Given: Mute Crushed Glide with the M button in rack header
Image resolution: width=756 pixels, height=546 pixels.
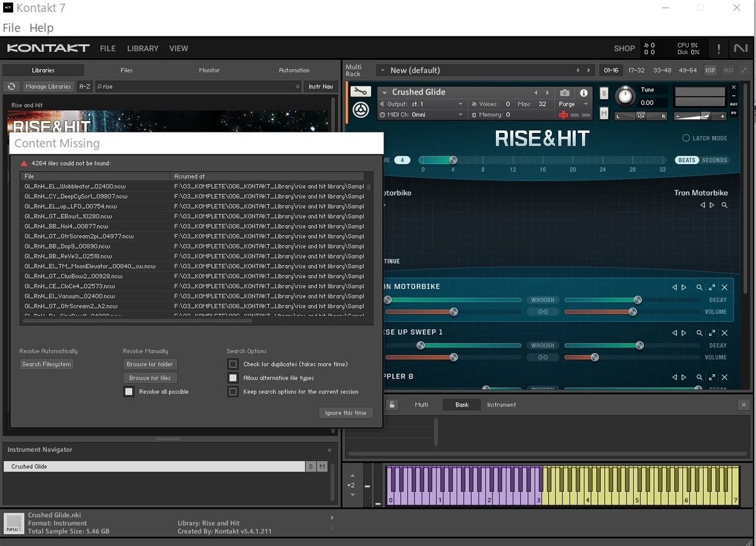Looking at the screenshot, I should pyautogui.click(x=604, y=113).
